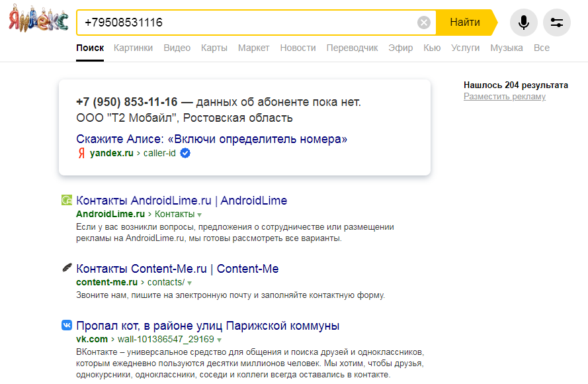Open the Услуги tab

click(466, 48)
